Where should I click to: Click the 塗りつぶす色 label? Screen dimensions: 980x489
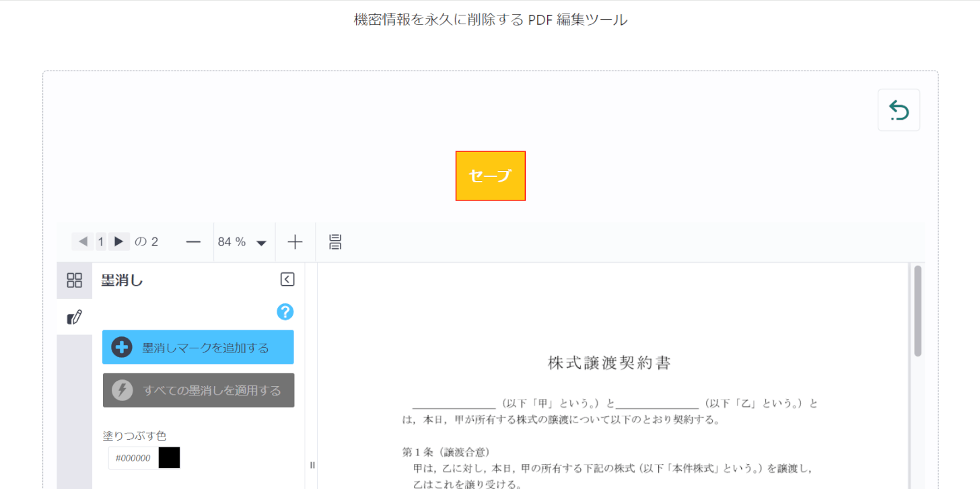(x=135, y=436)
